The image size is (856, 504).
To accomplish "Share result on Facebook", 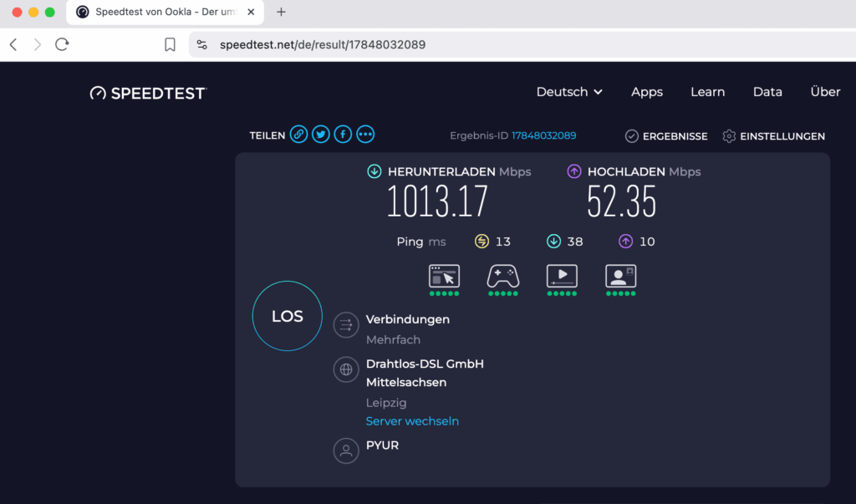I will (343, 135).
